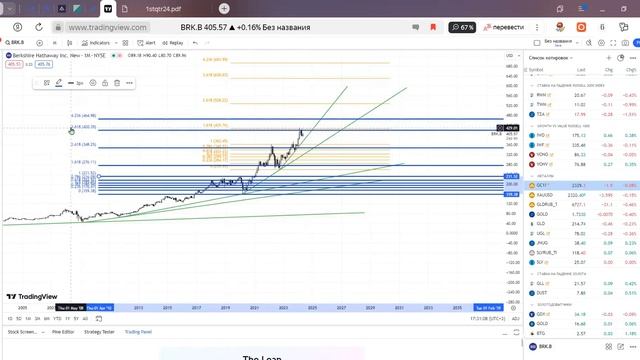Minimize the bottom panel
The width and height of the screenshot is (640, 360).
tap(505, 333)
